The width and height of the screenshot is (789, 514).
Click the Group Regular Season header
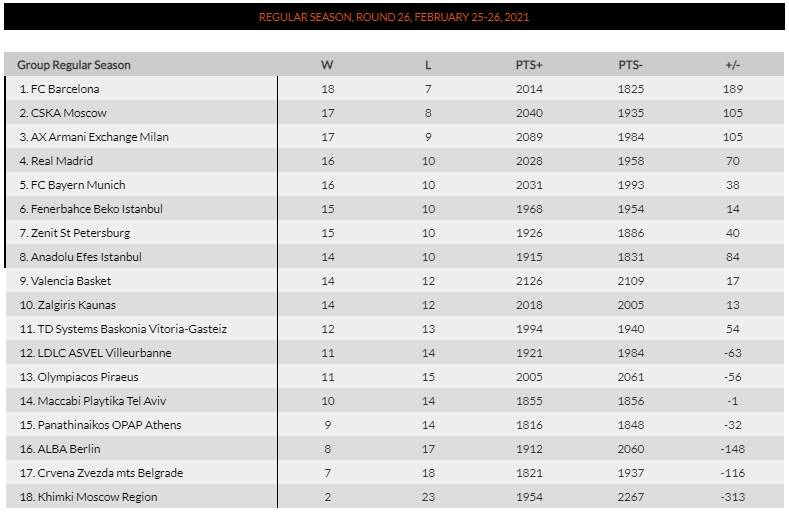tap(74, 65)
